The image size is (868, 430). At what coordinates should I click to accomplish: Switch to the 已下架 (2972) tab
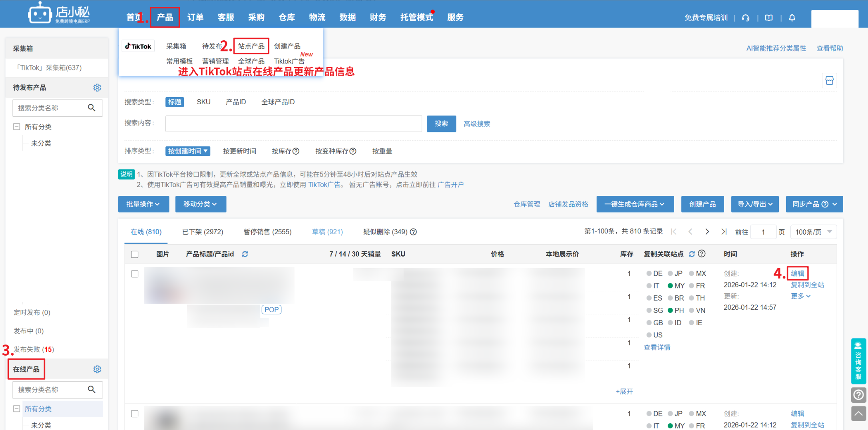point(203,232)
